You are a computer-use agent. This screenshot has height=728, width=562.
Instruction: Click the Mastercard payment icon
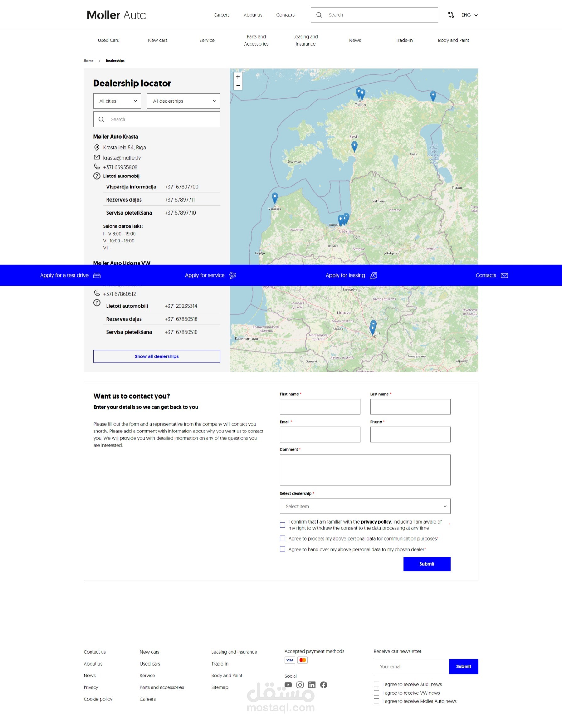point(302,660)
